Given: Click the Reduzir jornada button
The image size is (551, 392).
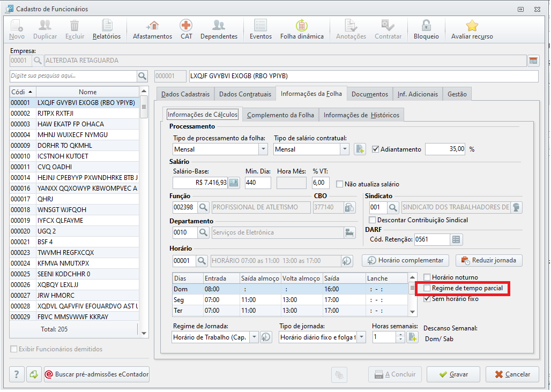Looking at the screenshot, I should 489,260.
